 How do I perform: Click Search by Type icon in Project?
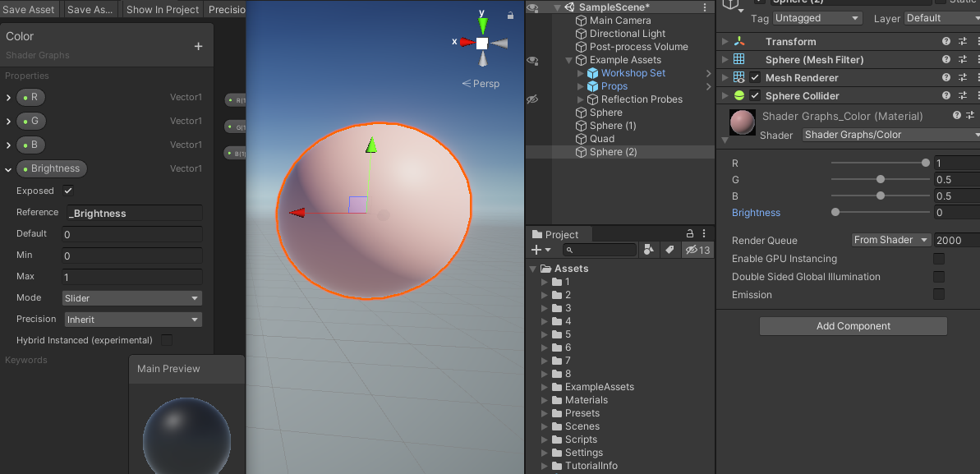(x=649, y=250)
